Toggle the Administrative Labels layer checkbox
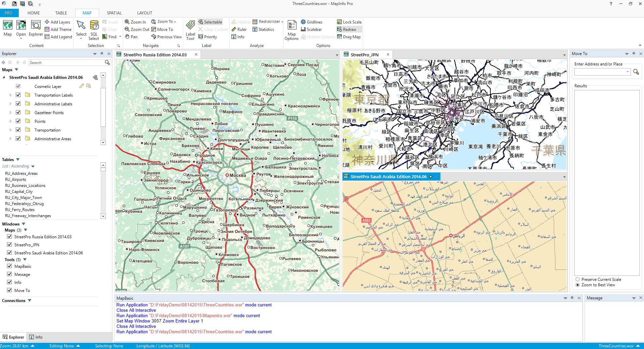 [18, 104]
